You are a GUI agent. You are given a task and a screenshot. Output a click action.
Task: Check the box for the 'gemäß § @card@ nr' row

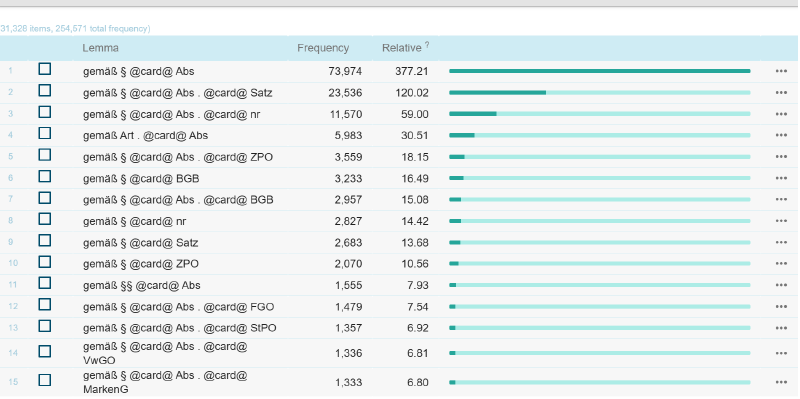pos(45,219)
